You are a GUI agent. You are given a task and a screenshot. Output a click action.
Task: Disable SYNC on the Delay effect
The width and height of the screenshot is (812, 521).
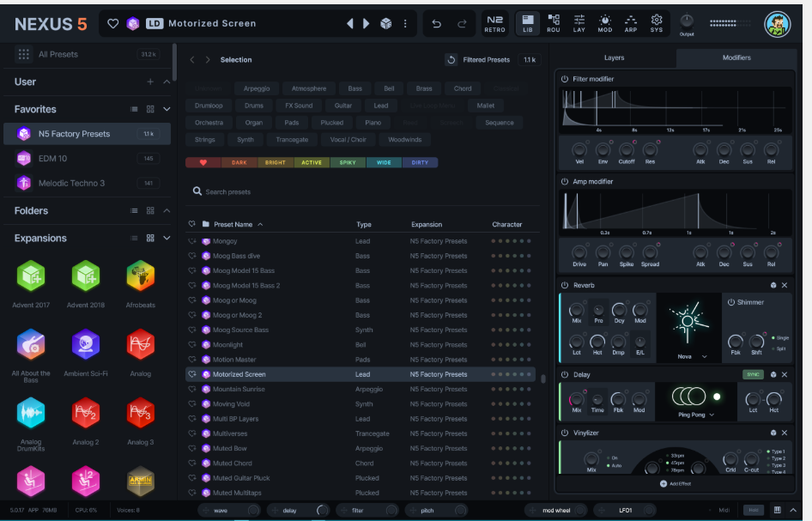click(x=755, y=375)
